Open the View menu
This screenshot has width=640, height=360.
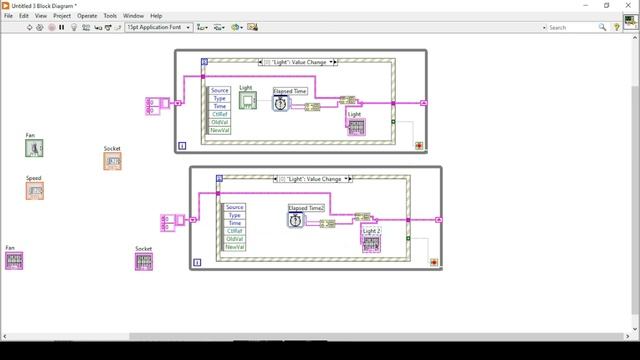click(40, 16)
